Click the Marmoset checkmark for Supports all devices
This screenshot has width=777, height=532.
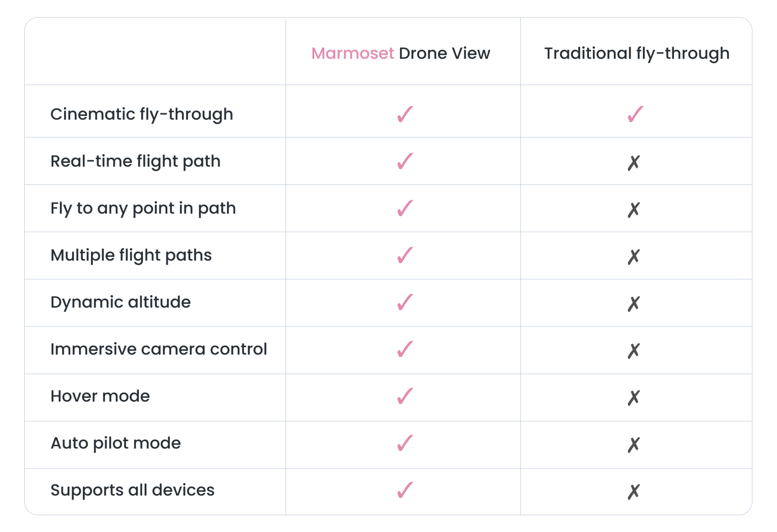click(x=405, y=491)
